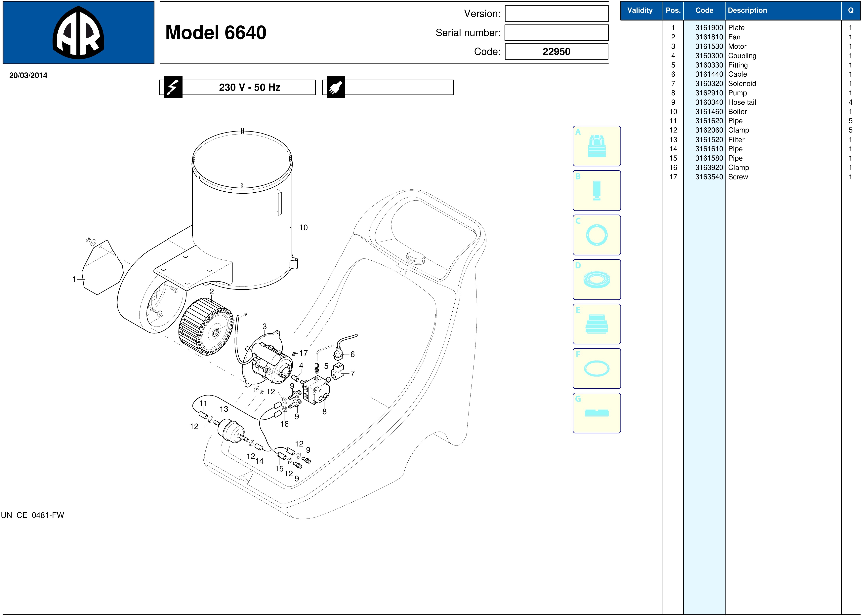Click boiler callout number 10 in diagram
The width and height of the screenshot is (863, 616).
304,228
